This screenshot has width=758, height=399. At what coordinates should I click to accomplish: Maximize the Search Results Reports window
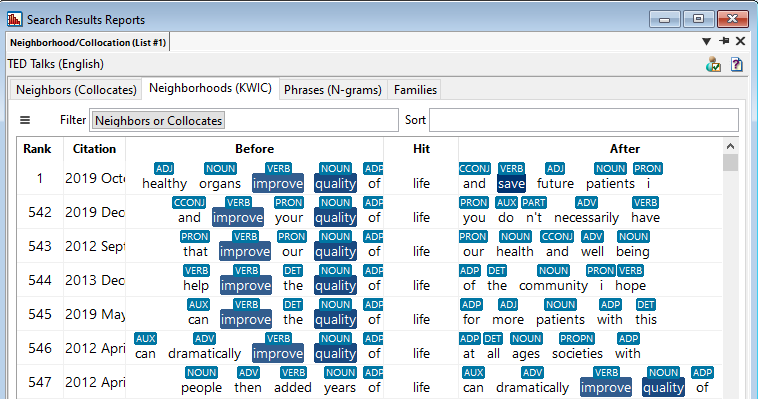tap(698, 19)
